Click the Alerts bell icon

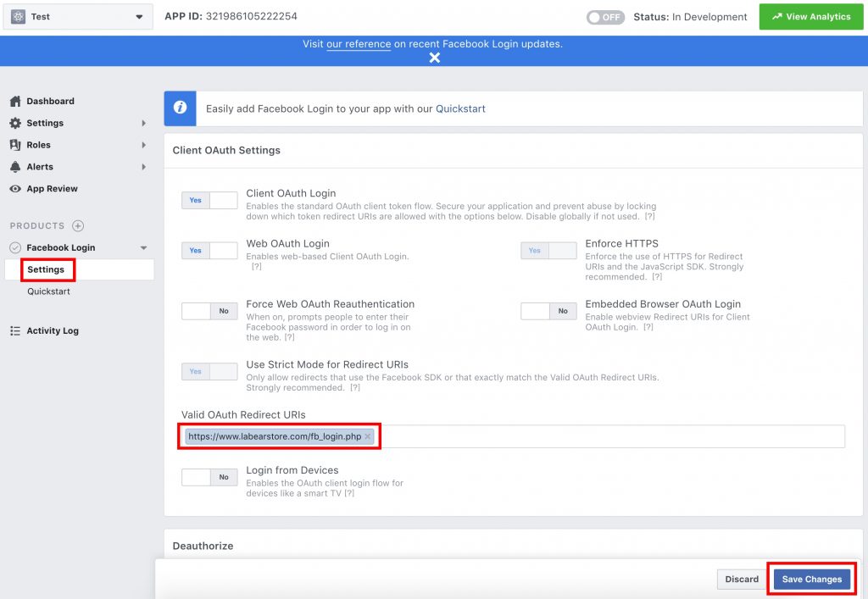click(15, 167)
